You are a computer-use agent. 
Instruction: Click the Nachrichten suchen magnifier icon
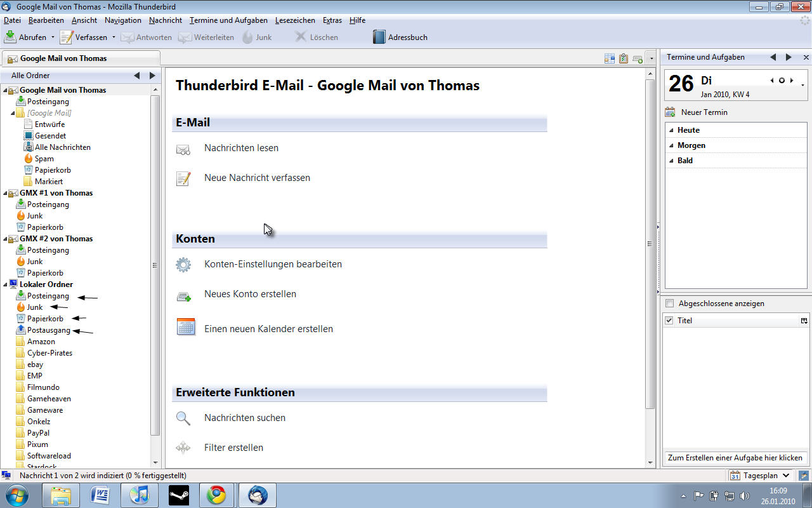tap(183, 418)
